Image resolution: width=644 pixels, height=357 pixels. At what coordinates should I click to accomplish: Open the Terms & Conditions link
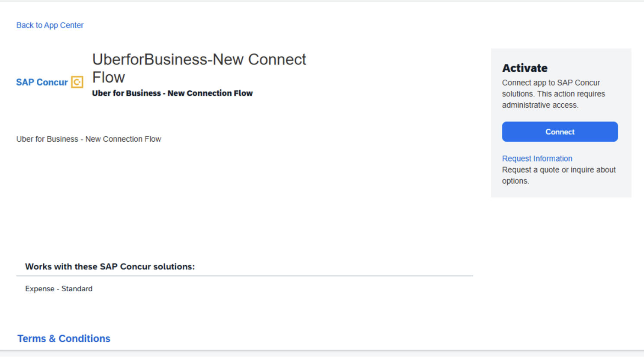[x=64, y=338]
